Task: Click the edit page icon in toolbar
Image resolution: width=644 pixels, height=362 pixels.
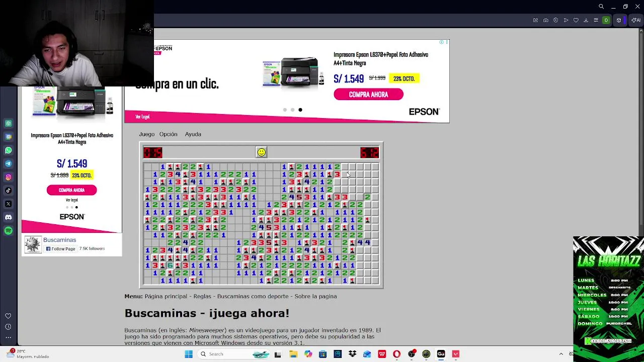Action: (536, 20)
